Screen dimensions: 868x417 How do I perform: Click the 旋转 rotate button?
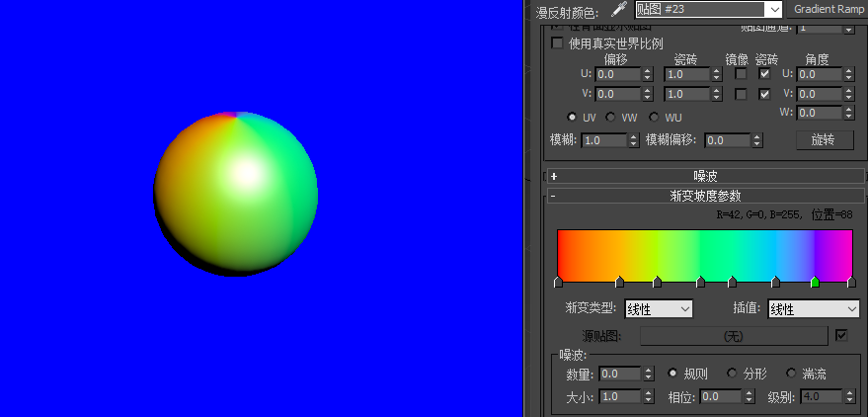825,140
